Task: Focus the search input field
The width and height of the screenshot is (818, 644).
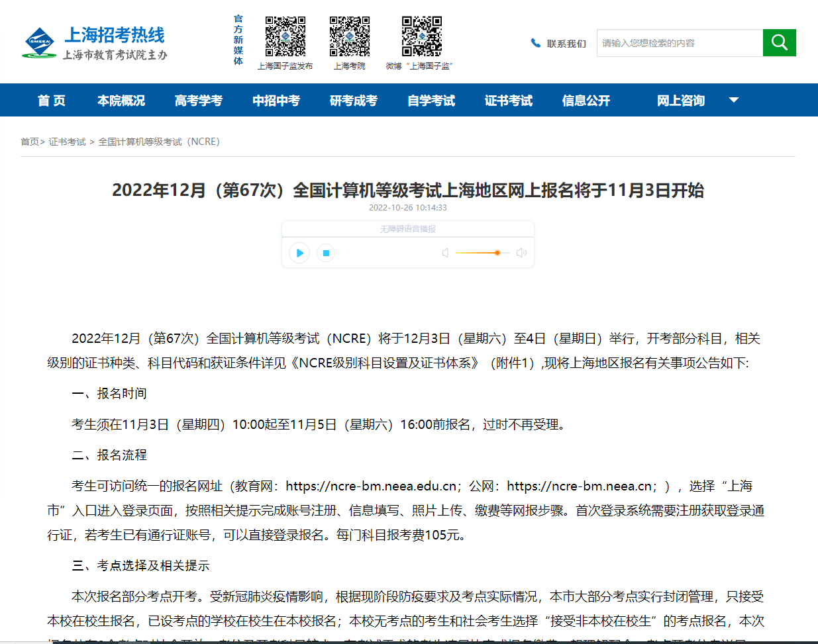Action: click(679, 43)
